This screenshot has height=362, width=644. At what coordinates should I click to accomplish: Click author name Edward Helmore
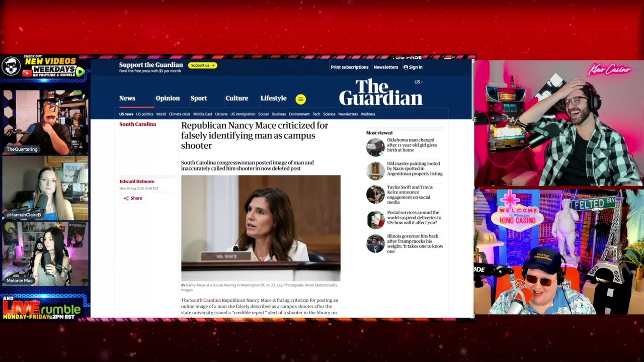[137, 182]
